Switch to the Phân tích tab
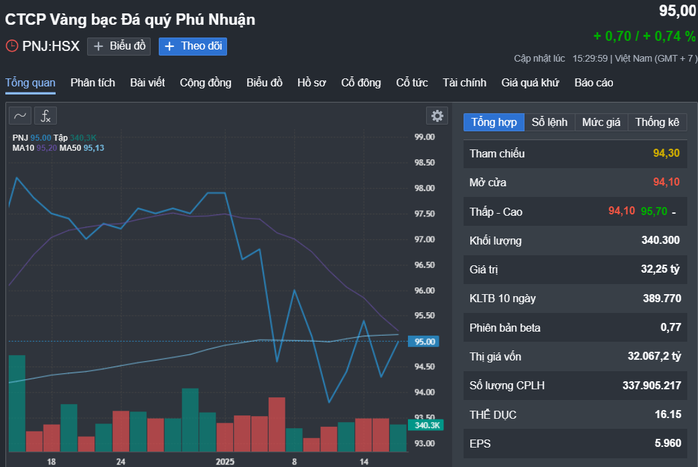Screen dimensions: 698x467 coord(93,83)
